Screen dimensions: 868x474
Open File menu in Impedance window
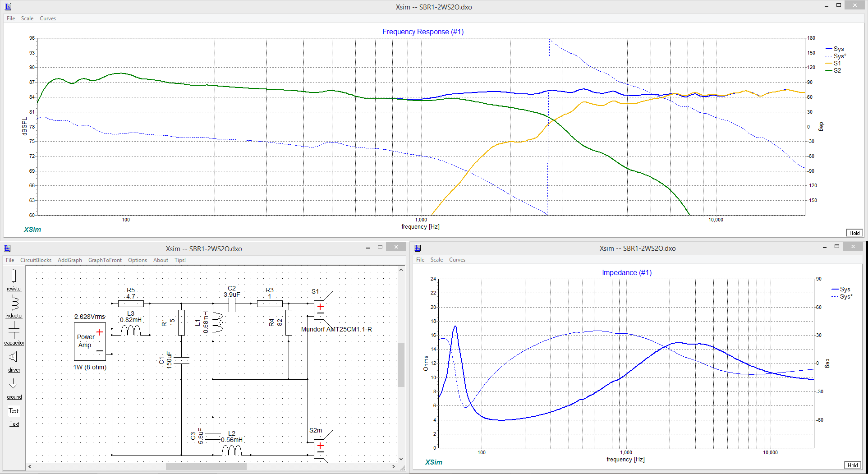[x=420, y=260]
